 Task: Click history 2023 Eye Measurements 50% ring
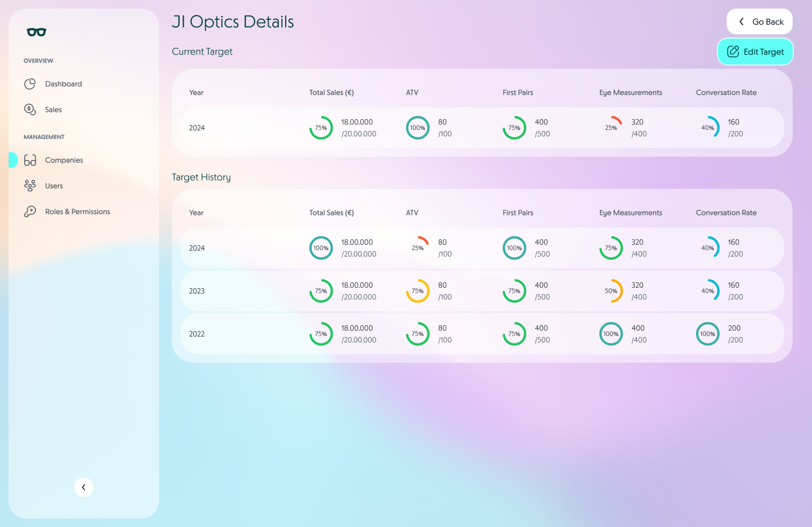tap(611, 291)
